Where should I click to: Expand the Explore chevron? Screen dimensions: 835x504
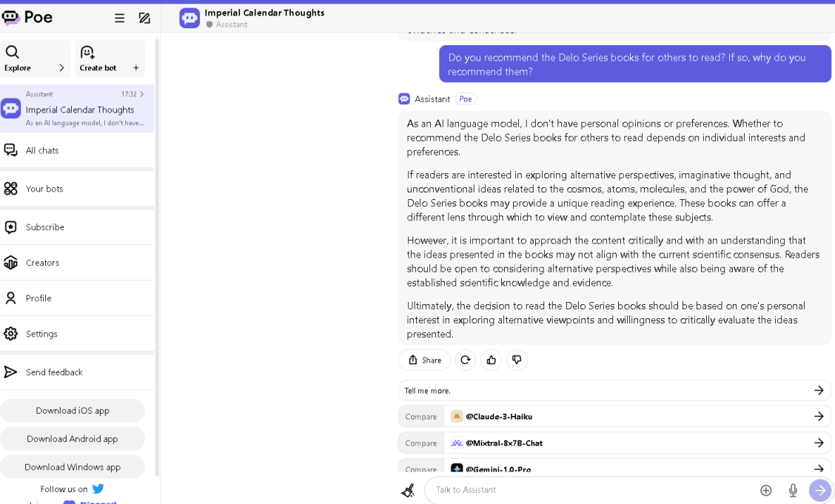tap(61, 68)
